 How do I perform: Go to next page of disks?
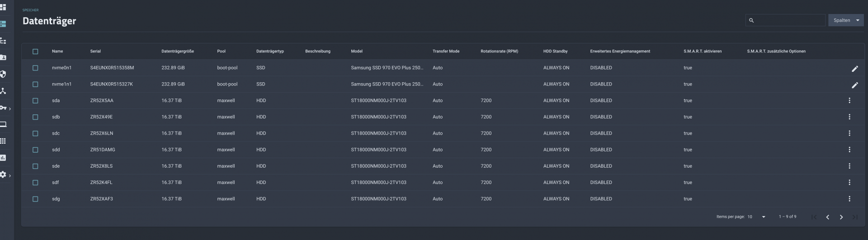tap(841, 217)
